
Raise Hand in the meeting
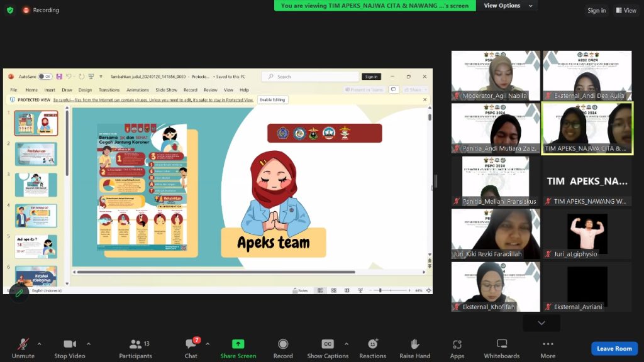pos(414,348)
